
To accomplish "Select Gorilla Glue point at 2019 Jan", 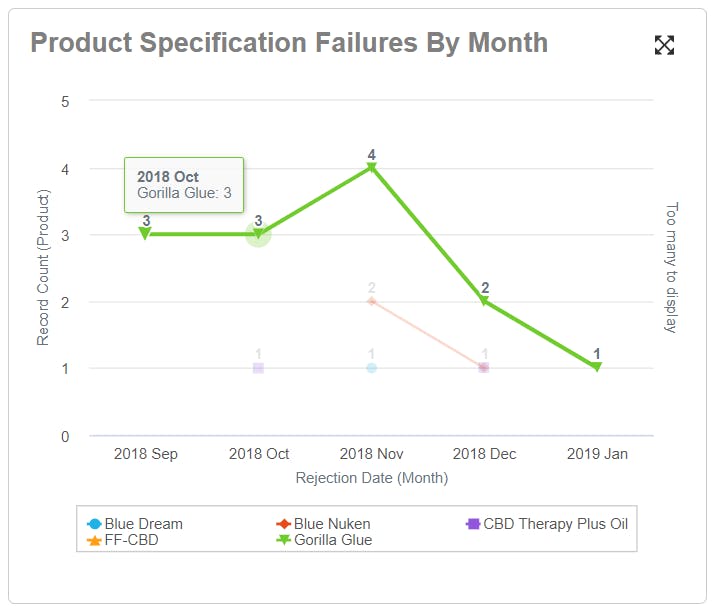I will pos(597,367).
